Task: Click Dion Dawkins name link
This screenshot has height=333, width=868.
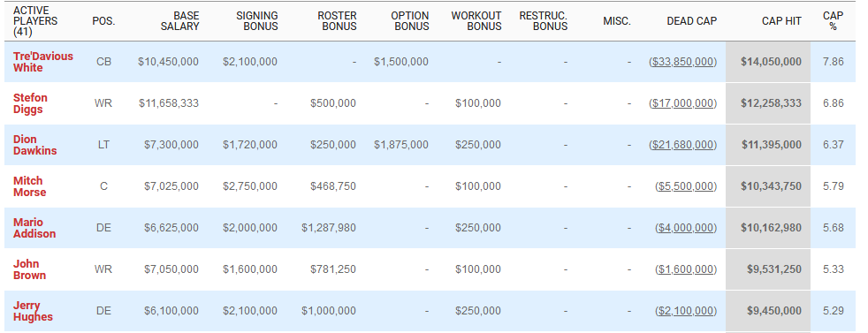Action: pyautogui.click(x=34, y=145)
